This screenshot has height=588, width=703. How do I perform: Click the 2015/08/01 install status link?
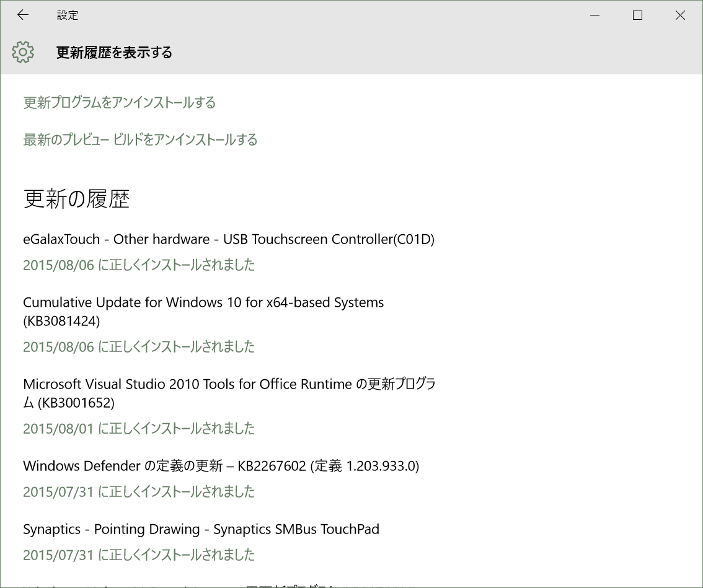pyautogui.click(x=139, y=428)
